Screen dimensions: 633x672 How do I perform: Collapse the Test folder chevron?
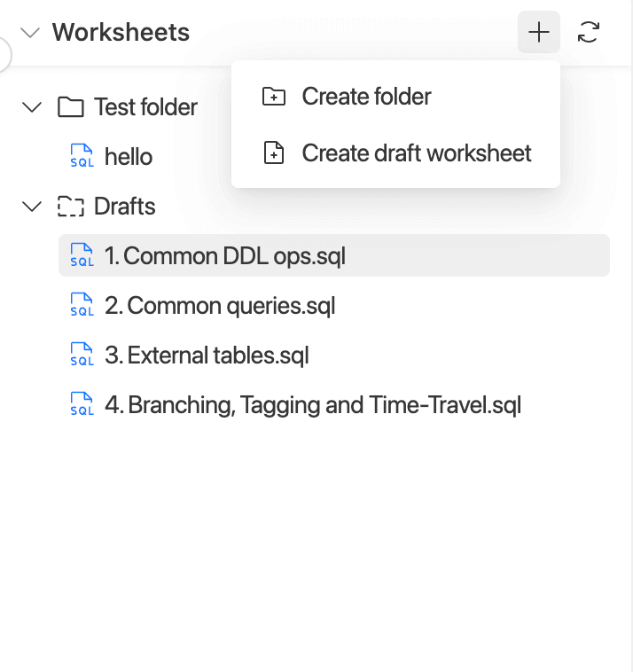(32, 107)
